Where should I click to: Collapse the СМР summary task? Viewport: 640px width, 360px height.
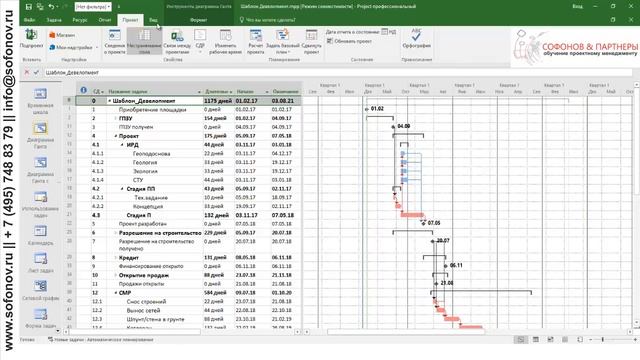pos(116,293)
